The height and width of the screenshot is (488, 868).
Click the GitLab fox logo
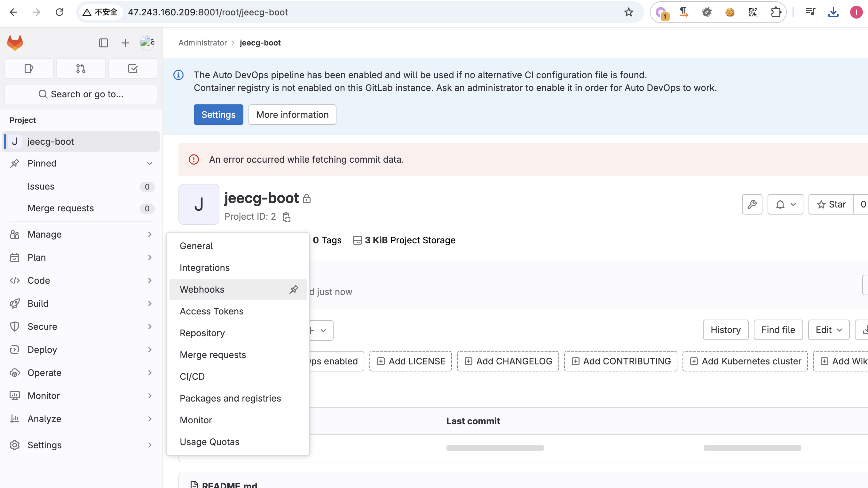(x=14, y=43)
